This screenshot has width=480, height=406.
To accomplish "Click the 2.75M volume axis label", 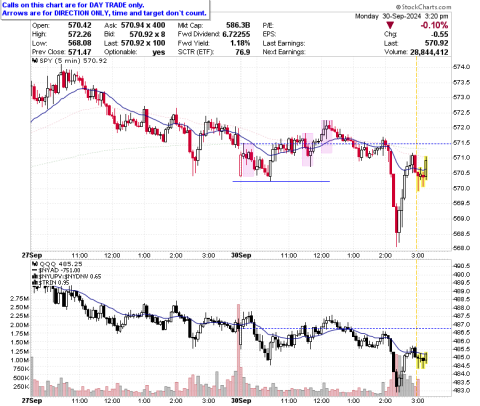I will click(x=20, y=299).
